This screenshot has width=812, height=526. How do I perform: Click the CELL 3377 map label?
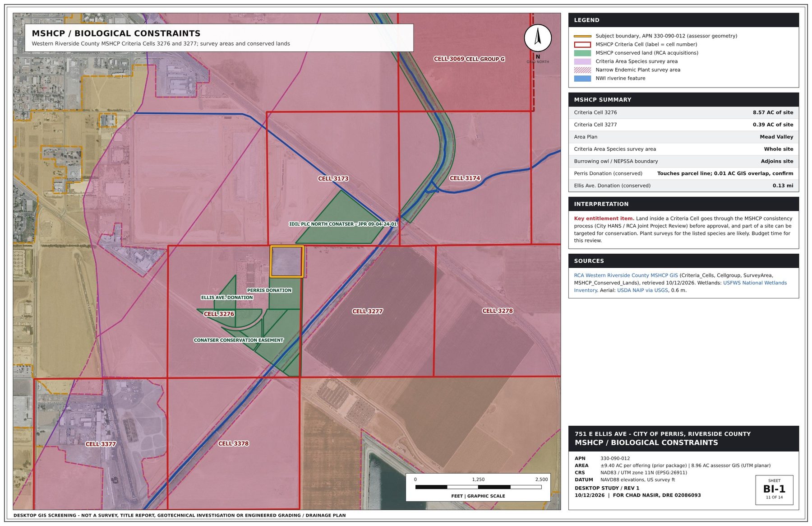[101, 444]
